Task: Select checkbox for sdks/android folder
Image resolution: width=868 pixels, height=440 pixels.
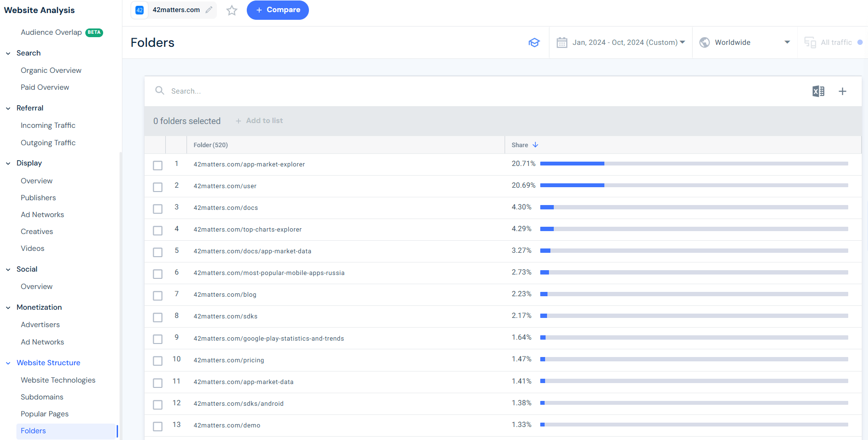Action: [x=158, y=405]
